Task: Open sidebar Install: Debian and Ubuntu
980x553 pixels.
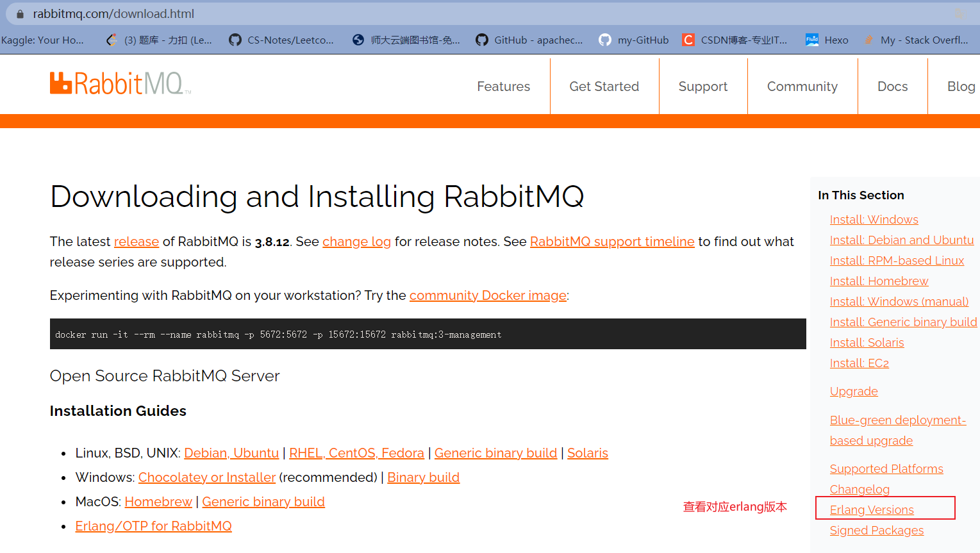Action: coord(901,240)
